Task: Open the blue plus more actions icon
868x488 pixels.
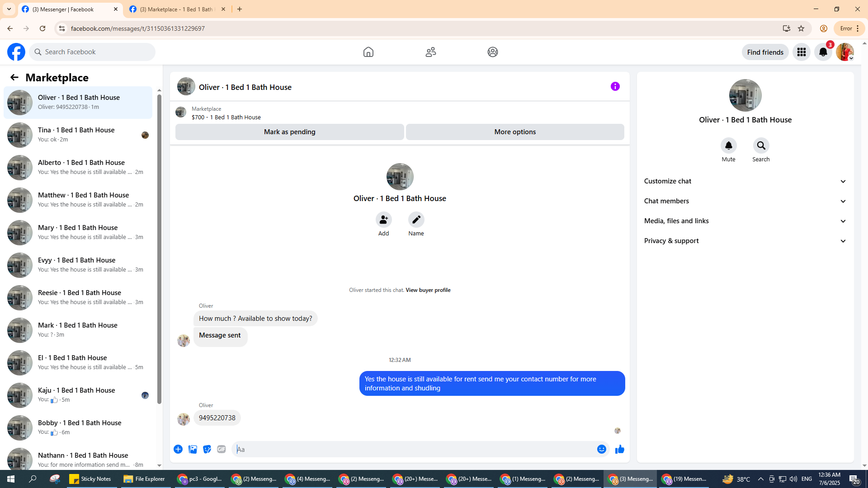Action: (x=178, y=449)
